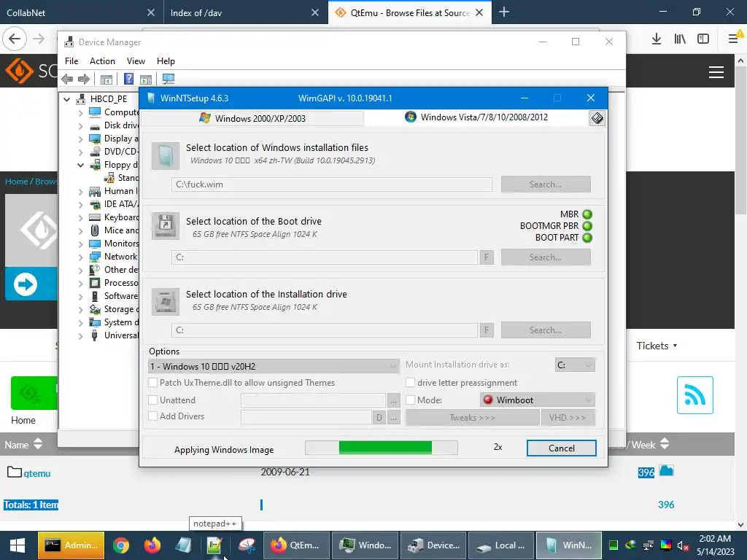Open Wimboot mode dropdown
The height and width of the screenshot is (560, 747).
538,400
